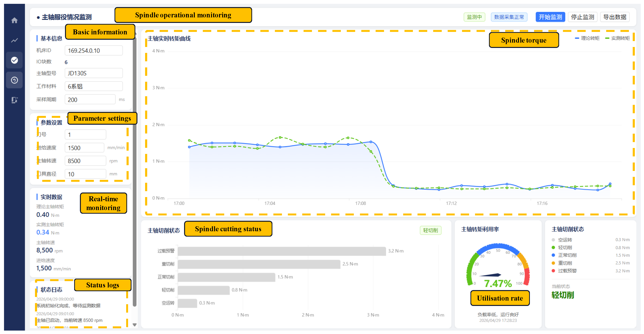Toggle 理论转矩 legend series visibility
Screen dimensions: 644x334
point(587,38)
